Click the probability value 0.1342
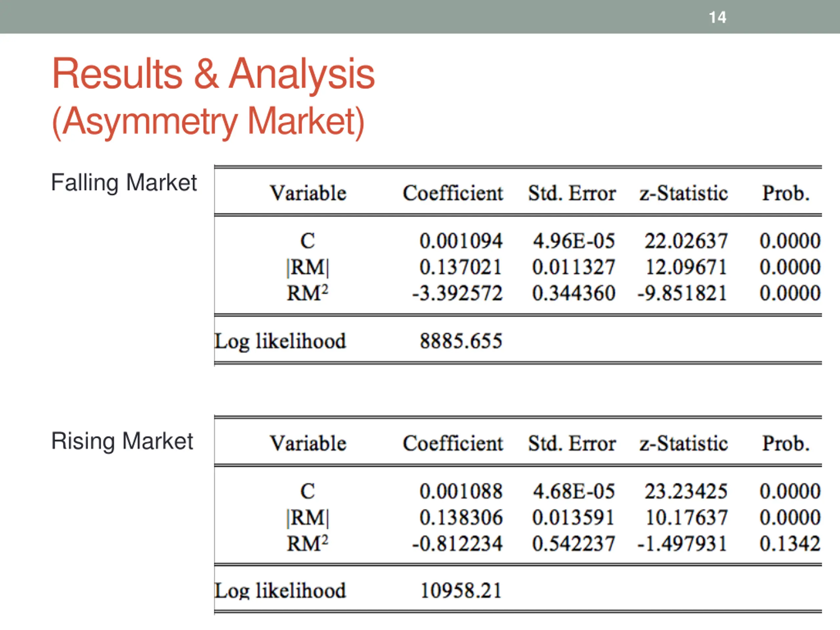Viewport: 840px width, 630px height. point(790,543)
